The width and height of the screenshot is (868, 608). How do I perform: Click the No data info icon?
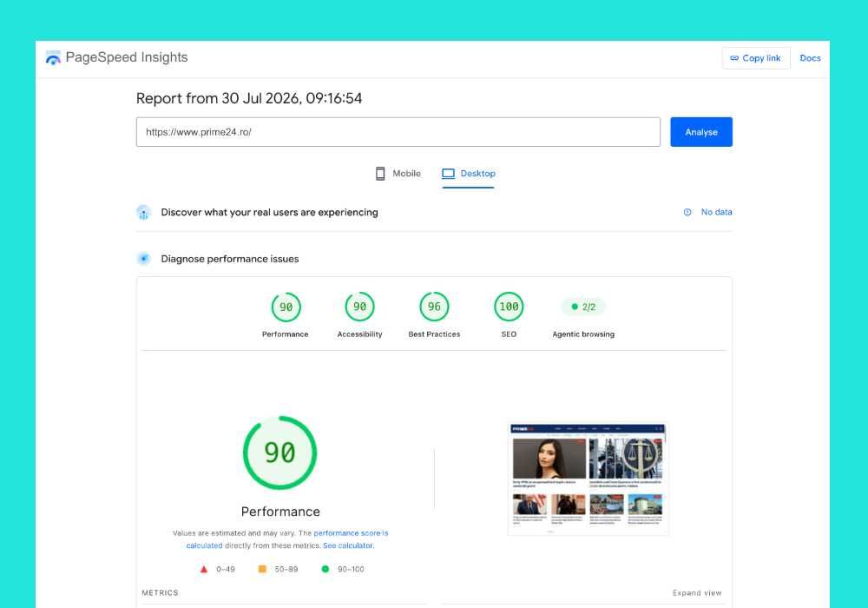tap(687, 212)
